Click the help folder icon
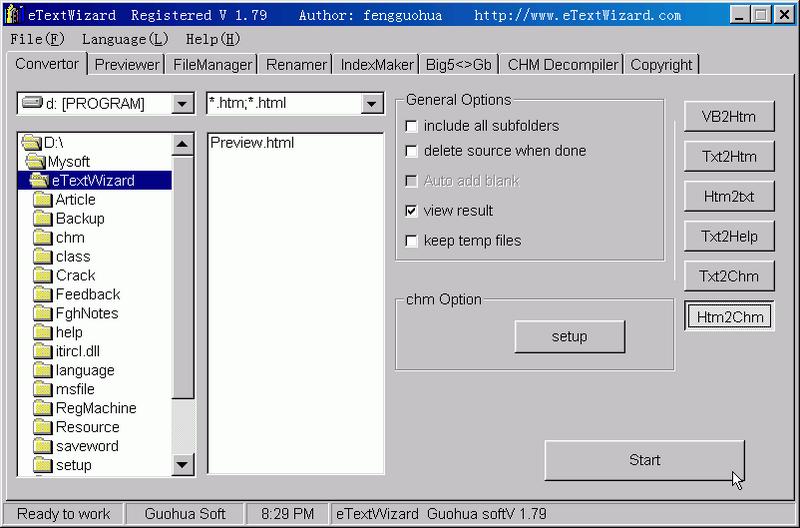Viewport: 800px width, 528px height. coord(43,332)
